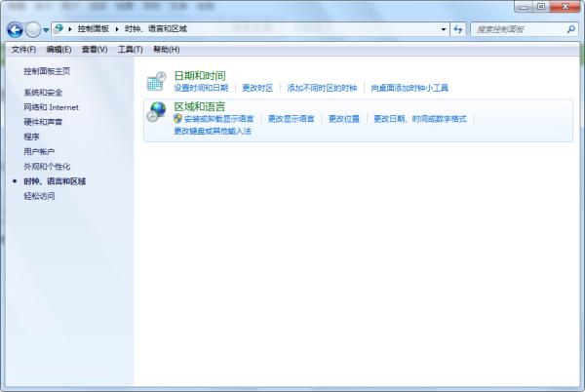Open 轻松访问 in the sidebar

[x=39, y=196]
